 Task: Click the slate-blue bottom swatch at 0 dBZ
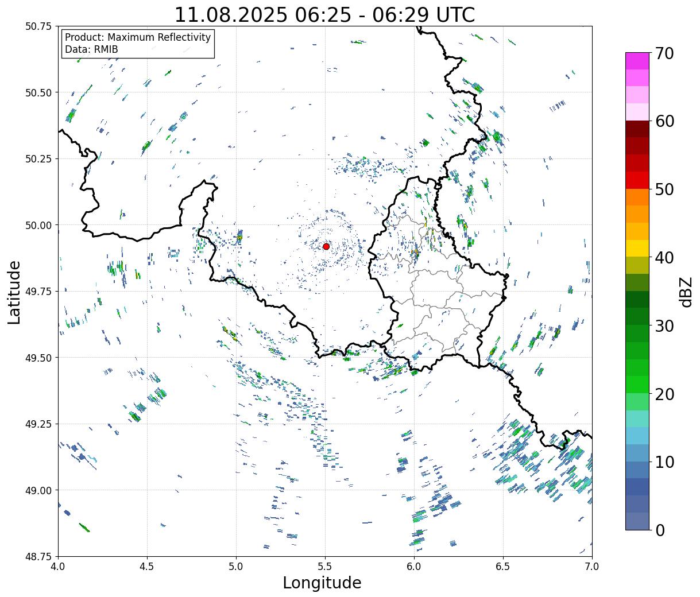coord(637,521)
